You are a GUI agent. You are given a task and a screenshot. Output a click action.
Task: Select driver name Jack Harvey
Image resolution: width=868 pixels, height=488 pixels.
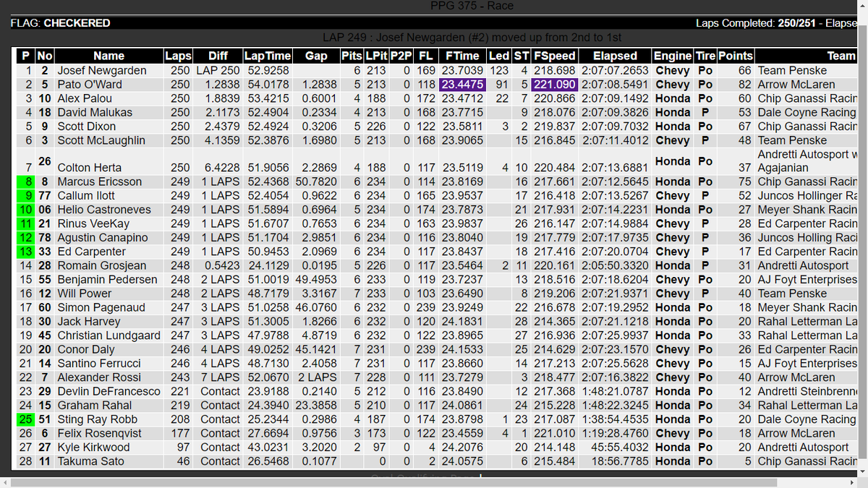pos(89,321)
